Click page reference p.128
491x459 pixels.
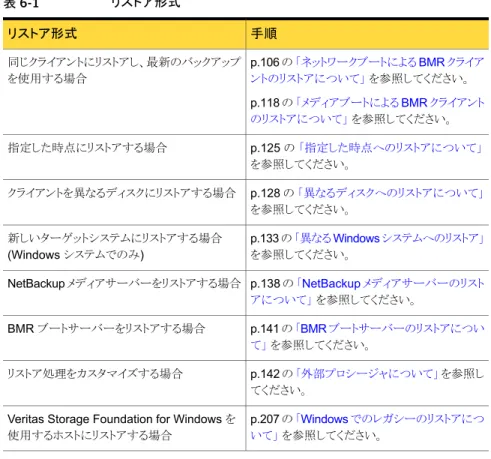coord(265,193)
